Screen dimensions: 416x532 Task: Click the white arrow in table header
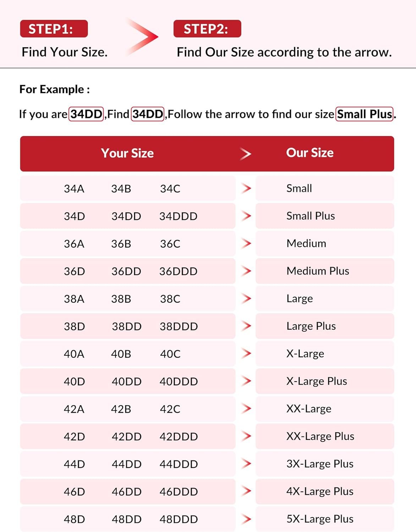pyautogui.click(x=245, y=154)
